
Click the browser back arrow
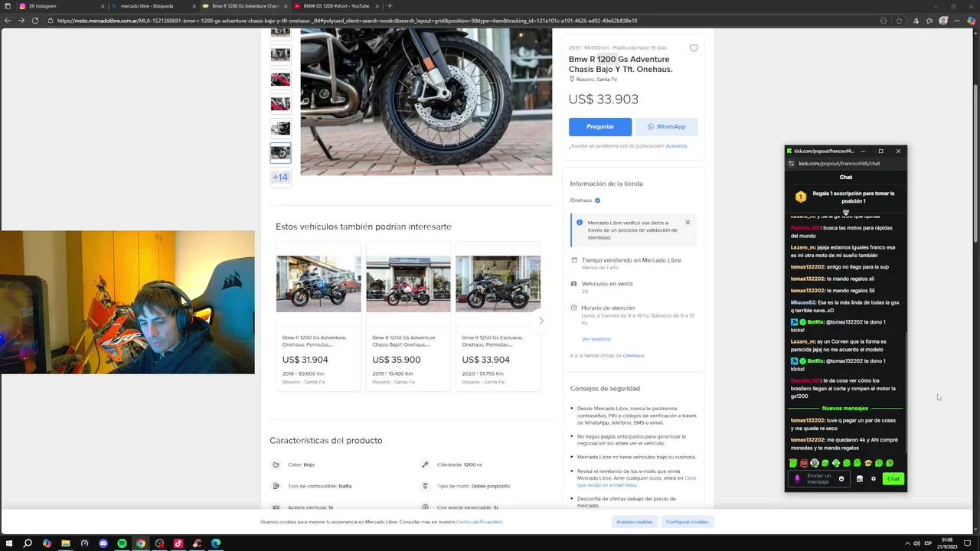(x=8, y=21)
